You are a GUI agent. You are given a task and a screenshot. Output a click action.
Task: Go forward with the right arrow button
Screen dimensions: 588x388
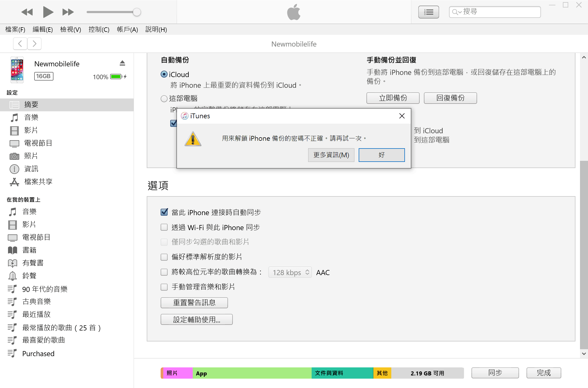click(34, 44)
